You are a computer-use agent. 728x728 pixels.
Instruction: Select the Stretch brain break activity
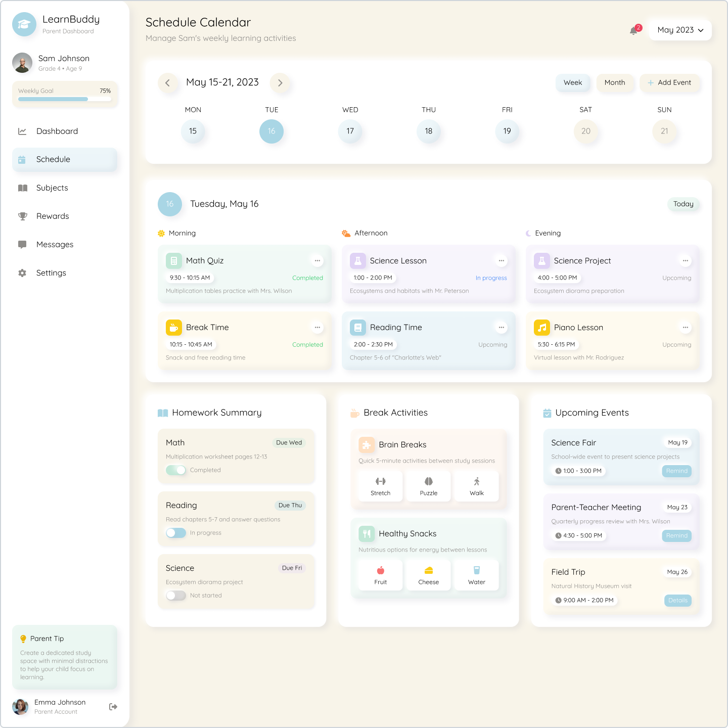click(380, 486)
